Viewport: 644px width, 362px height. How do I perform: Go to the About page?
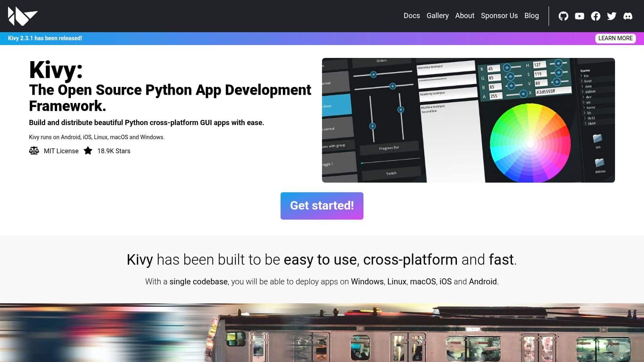(x=465, y=16)
